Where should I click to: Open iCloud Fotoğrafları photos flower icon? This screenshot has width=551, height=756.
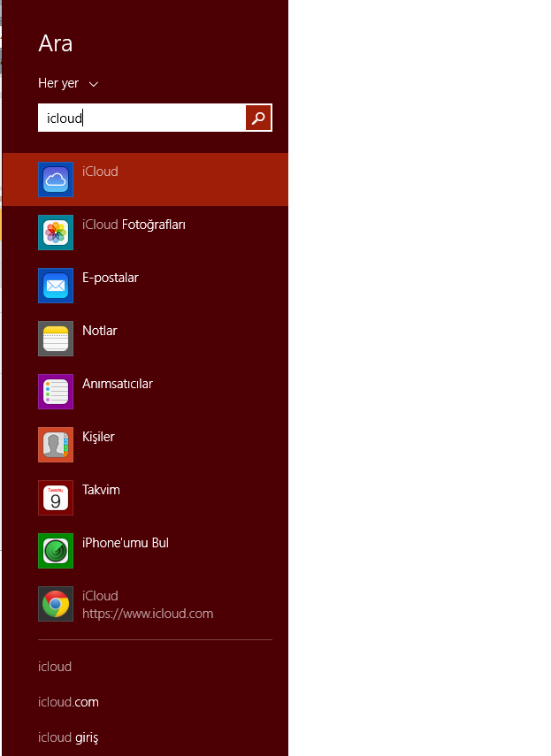(x=56, y=233)
